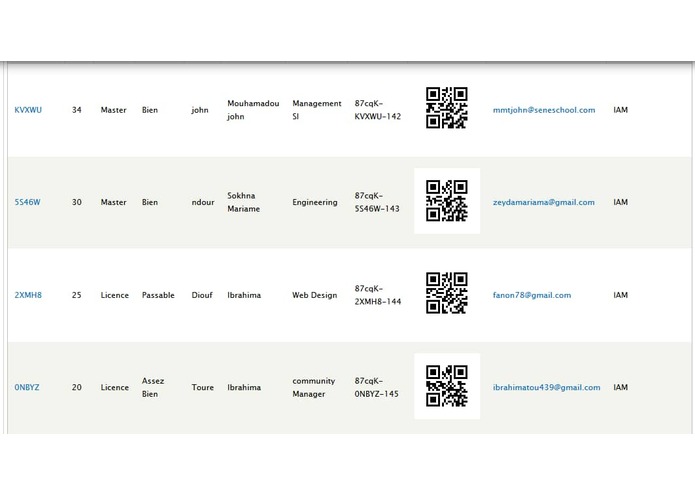Click the fanon78@gmail.com email link

(532, 295)
